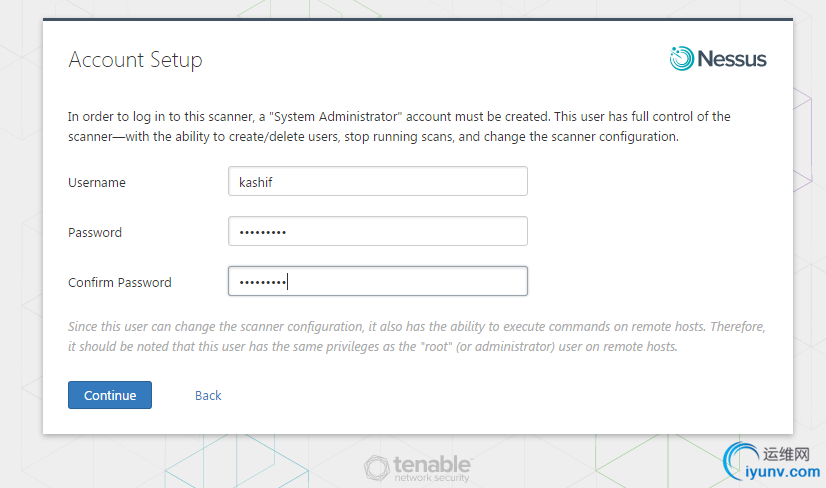Image resolution: width=826 pixels, height=488 pixels.
Task: Click the Username label
Action: [97, 182]
